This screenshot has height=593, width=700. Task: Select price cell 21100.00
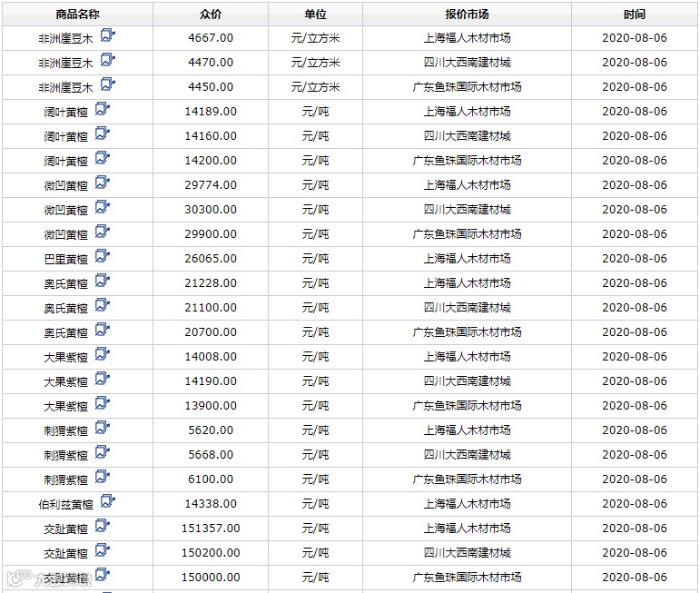click(211, 308)
